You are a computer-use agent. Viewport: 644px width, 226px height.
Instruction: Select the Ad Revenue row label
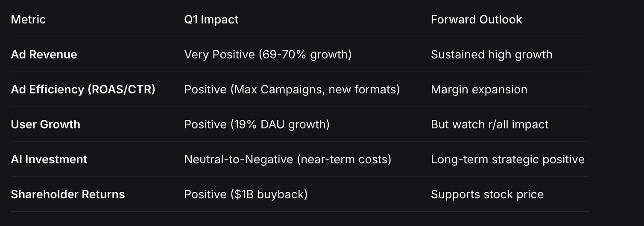click(x=44, y=55)
